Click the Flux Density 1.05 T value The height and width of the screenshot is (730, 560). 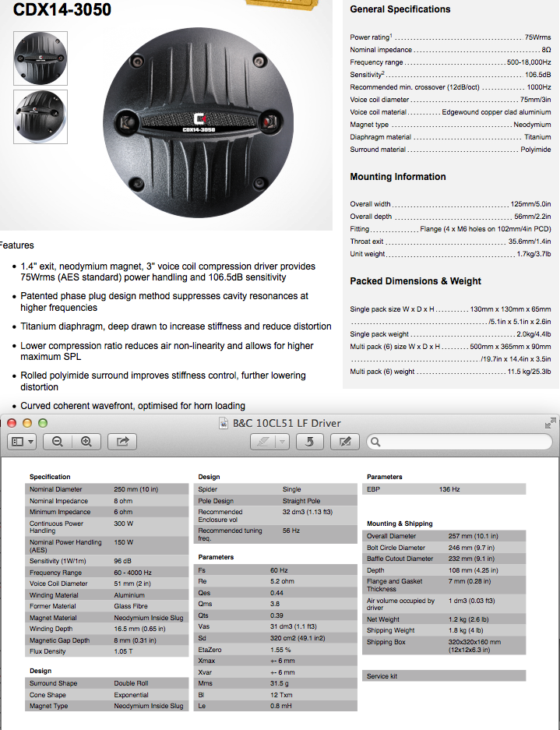123,651
